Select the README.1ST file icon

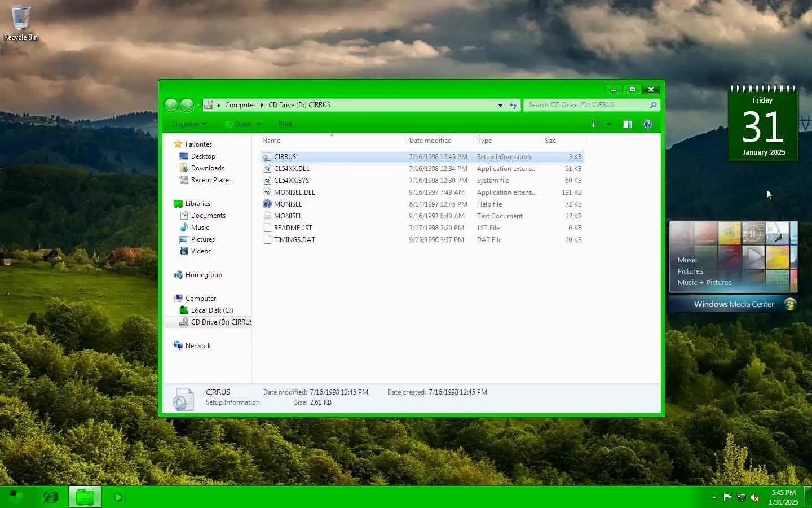[267, 228]
